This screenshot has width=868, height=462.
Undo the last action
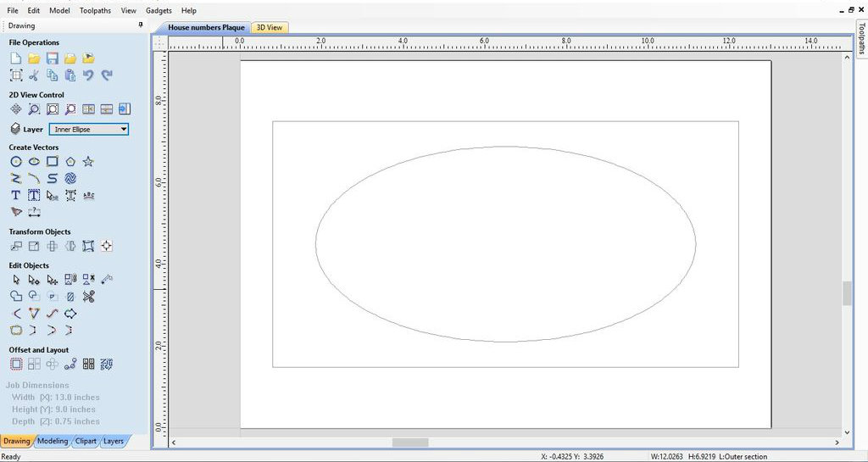[88, 75]
